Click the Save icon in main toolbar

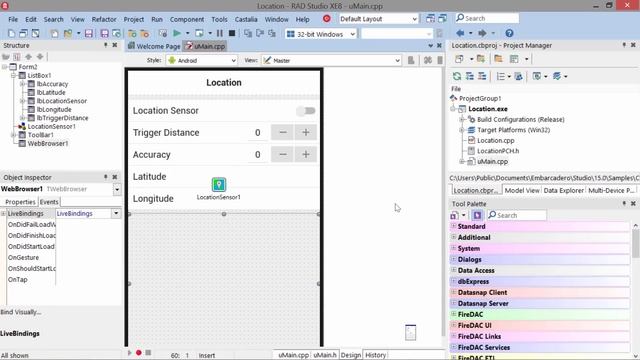click(89, 33)
